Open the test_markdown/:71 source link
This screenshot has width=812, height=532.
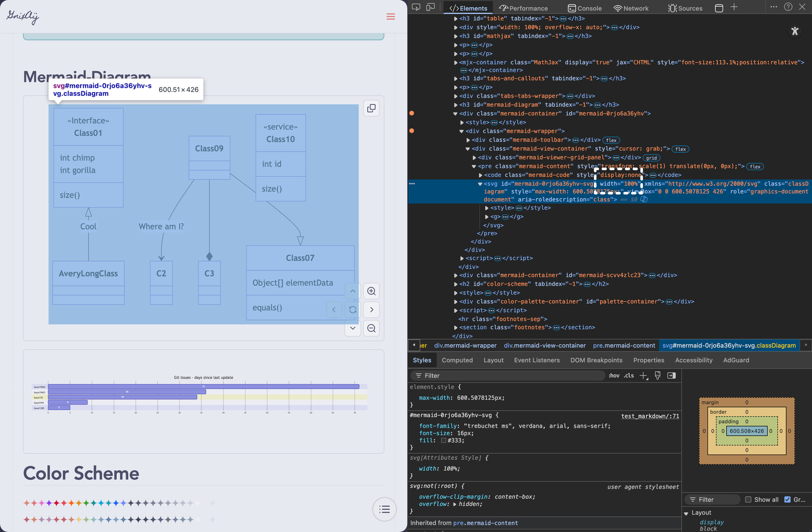click(650, 416)
